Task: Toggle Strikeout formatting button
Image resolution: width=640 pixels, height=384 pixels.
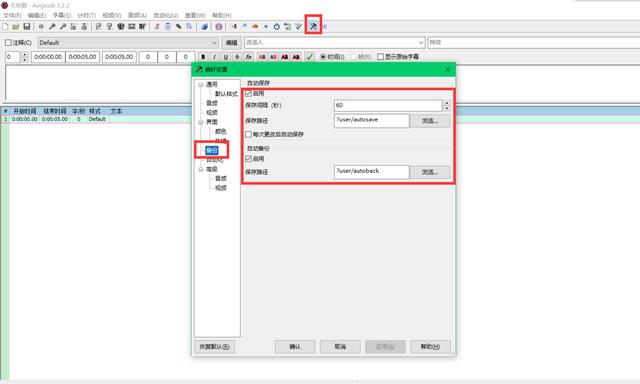Action: [x=237, y=57]
